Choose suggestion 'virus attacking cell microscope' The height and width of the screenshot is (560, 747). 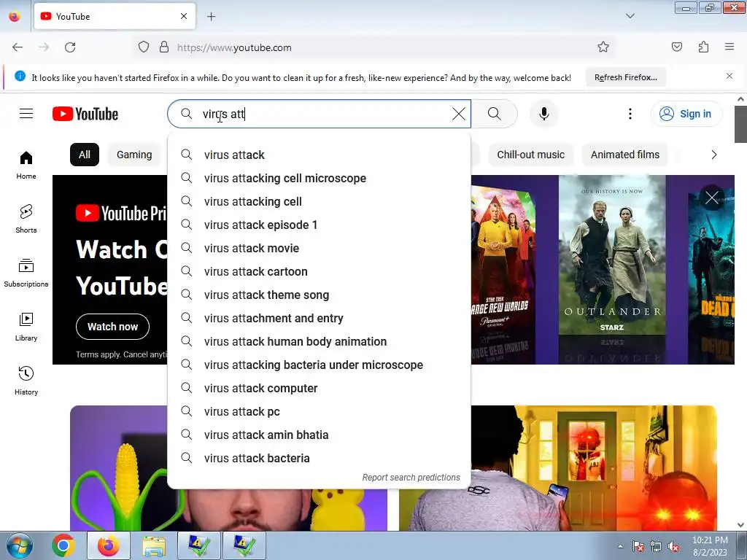(x=320, y=178)
